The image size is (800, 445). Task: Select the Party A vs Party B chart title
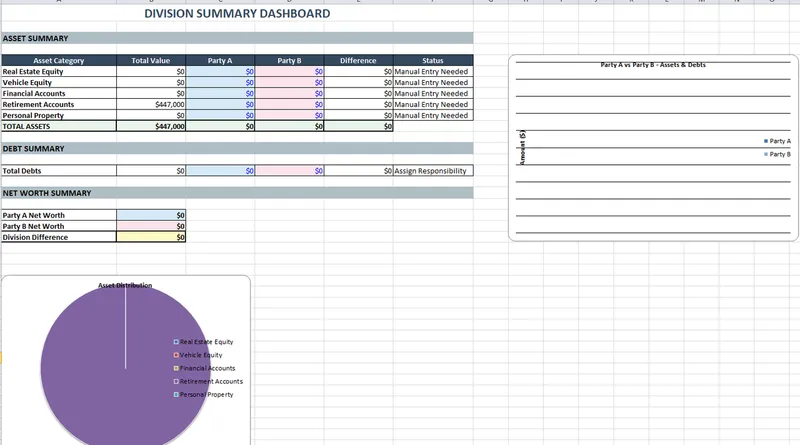tap(653, 65)
